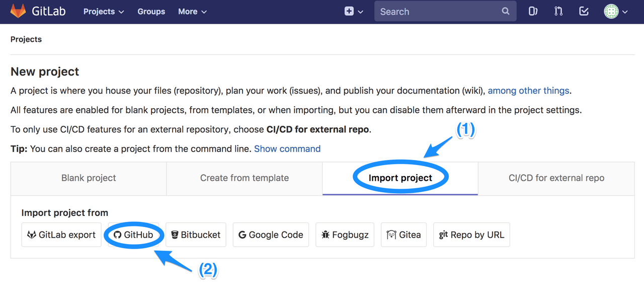The width and height of the screenshot is (644, 300).
Task: Open the new item plus icon
Action: (x=349, y=12)
